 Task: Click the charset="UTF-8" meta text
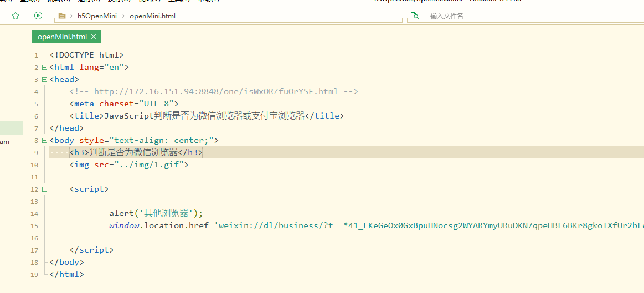pos(136,104)
